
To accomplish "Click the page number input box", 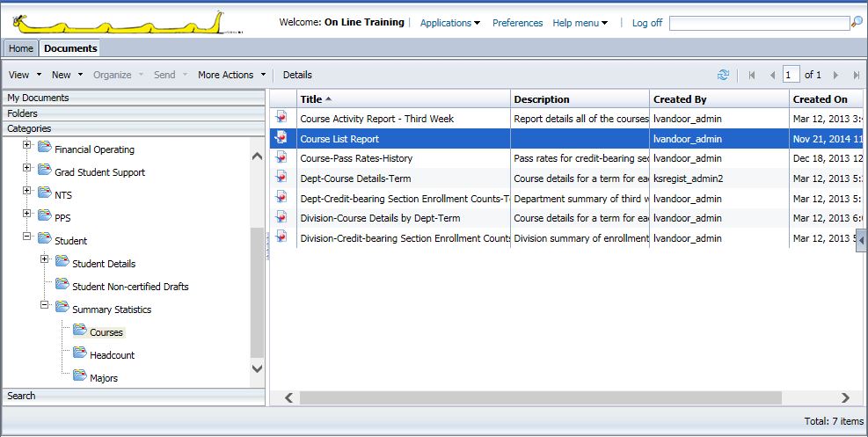I will pos(791,75).
